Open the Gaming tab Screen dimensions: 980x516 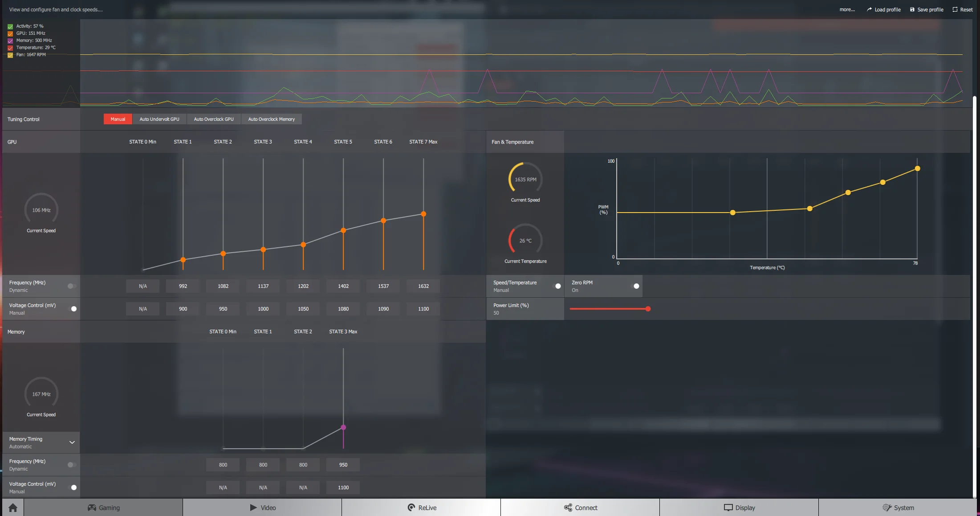[103, 508]
